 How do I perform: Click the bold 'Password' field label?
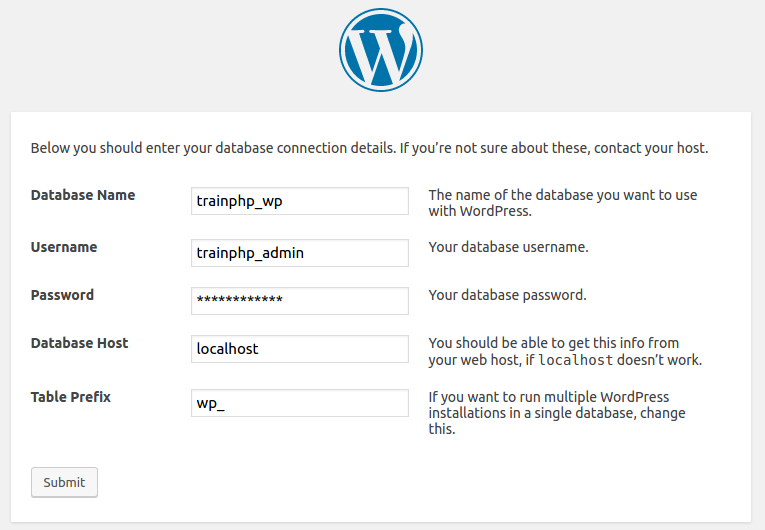coord(62,295)
